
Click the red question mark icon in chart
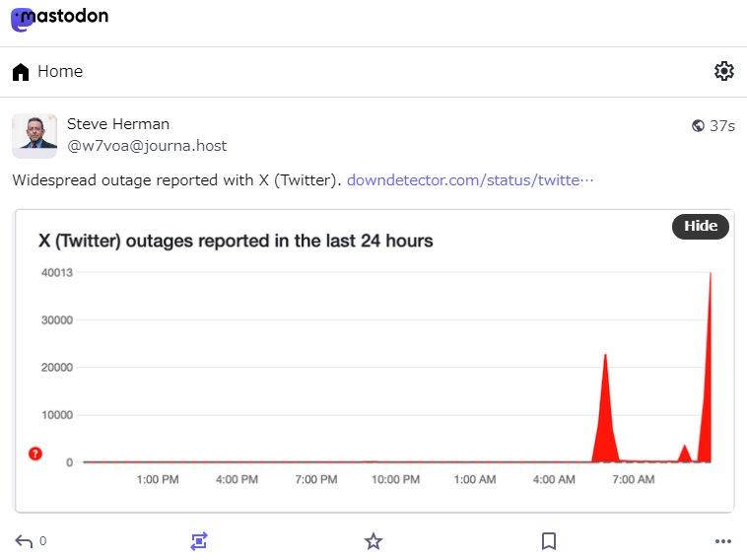(x=35, y=454)
